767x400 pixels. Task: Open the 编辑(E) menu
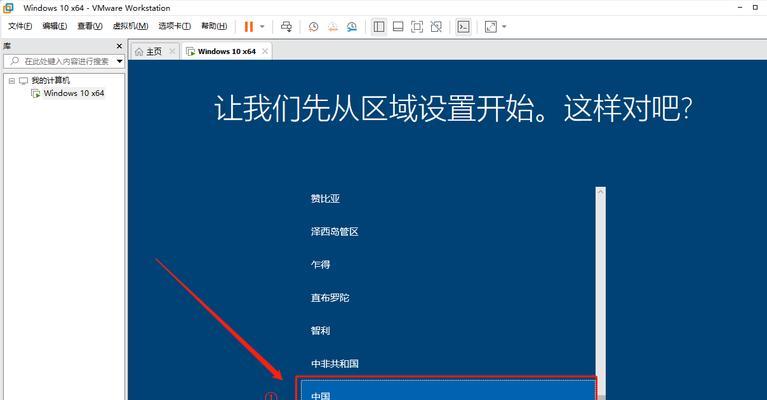[55, 26]
